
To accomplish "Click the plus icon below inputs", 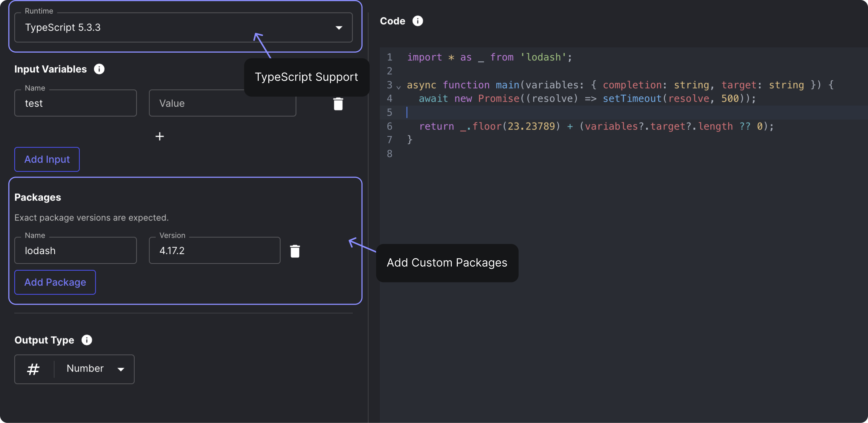I will (159, 136).
